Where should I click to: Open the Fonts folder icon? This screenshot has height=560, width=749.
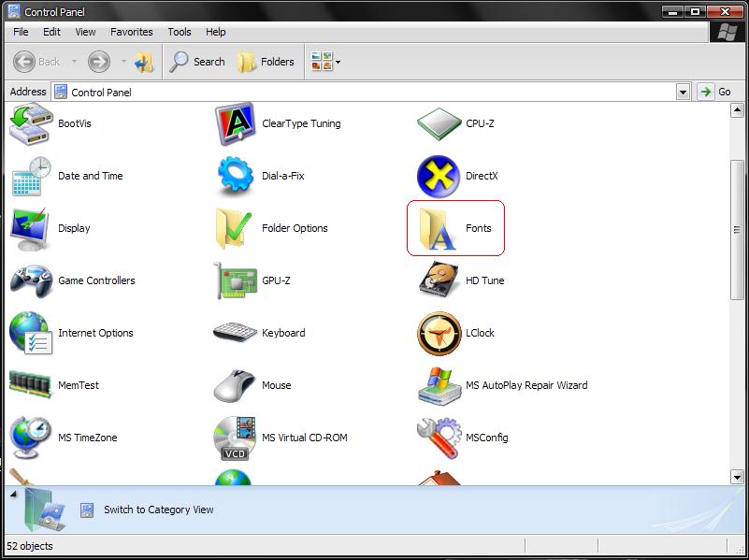point(438,229)
